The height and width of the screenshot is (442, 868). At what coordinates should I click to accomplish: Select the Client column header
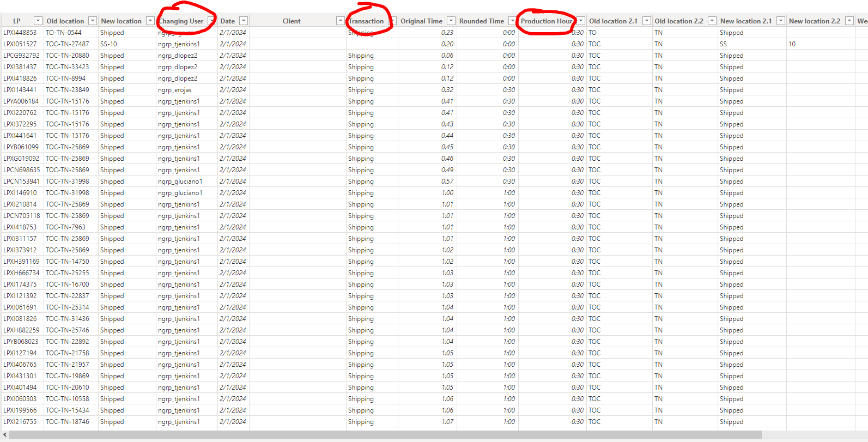point(292,21)
